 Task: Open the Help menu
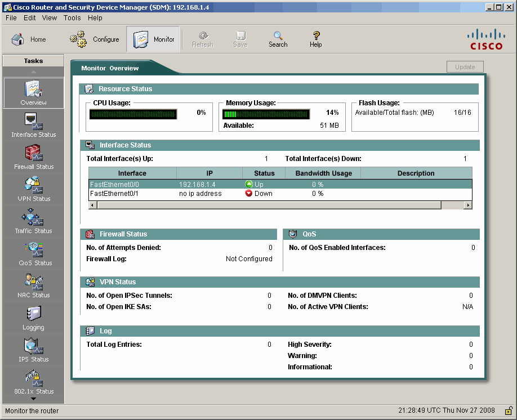tap(95, 18)
